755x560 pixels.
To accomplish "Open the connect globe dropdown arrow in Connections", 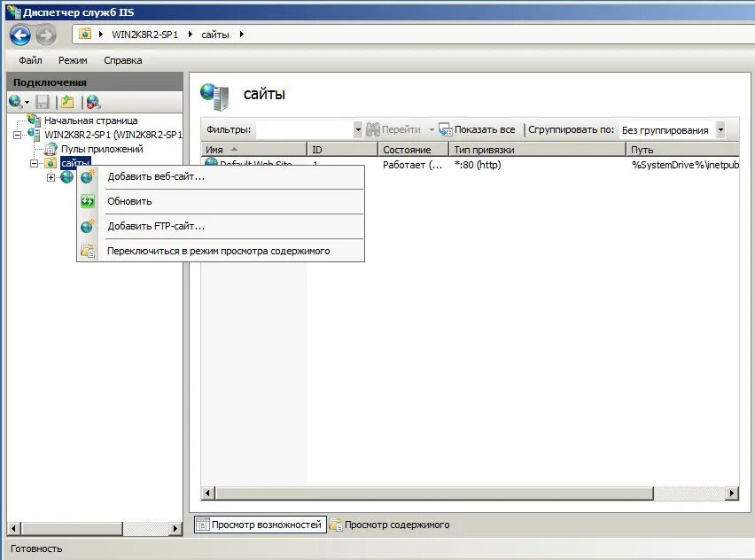I will 27,102.
